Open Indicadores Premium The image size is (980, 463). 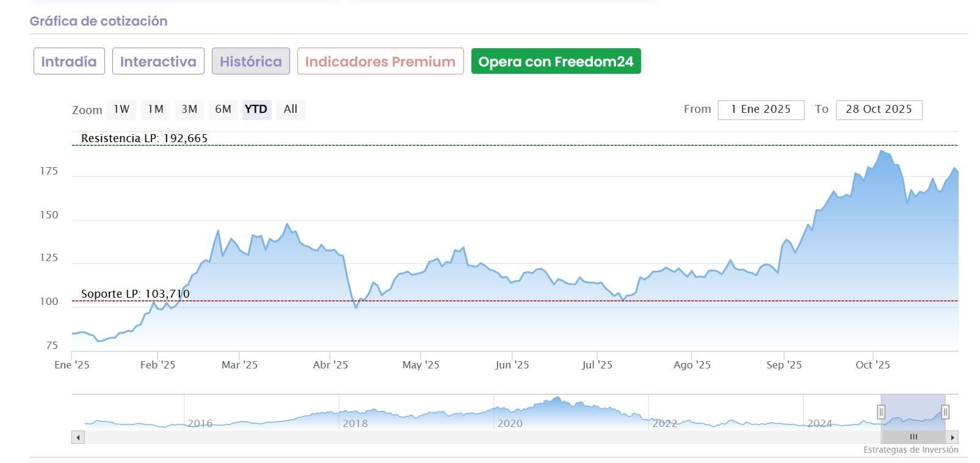pos(380,62)
